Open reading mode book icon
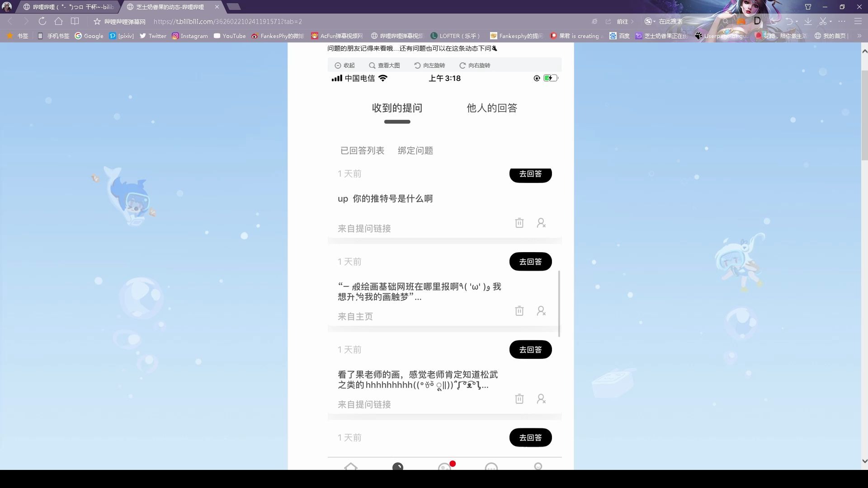 coord(75,21)
